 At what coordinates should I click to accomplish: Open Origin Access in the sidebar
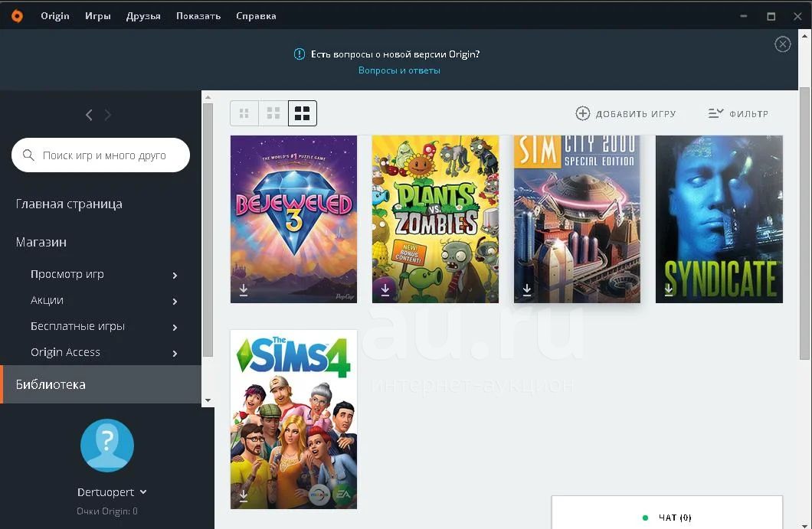tap(65, 352)
